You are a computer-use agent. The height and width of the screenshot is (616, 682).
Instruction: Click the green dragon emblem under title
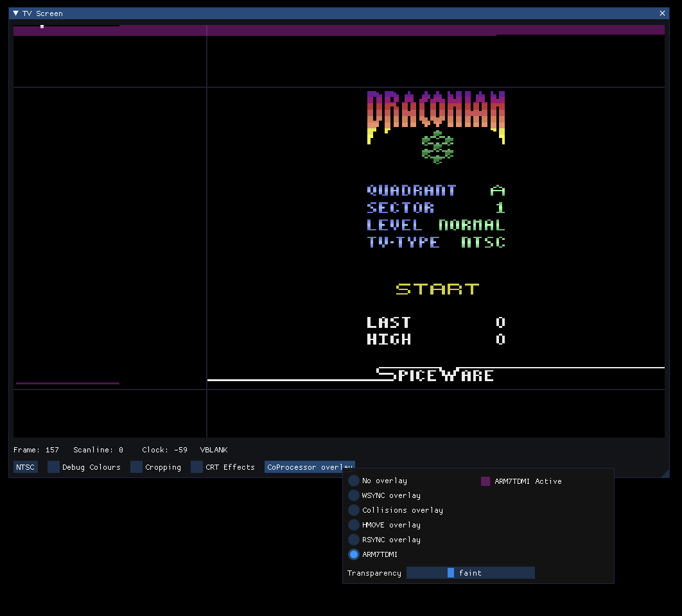[437, 148]
